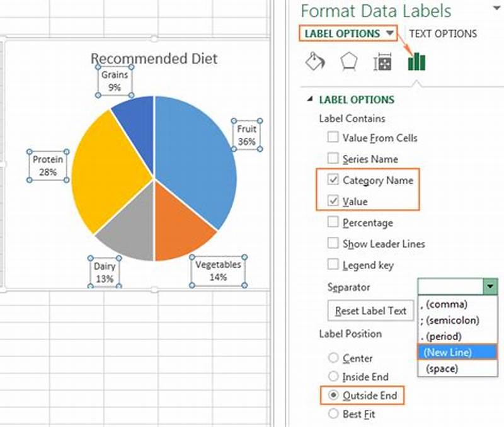Enable the Percentage label option
504x427 pixels.
coord(333,222)
